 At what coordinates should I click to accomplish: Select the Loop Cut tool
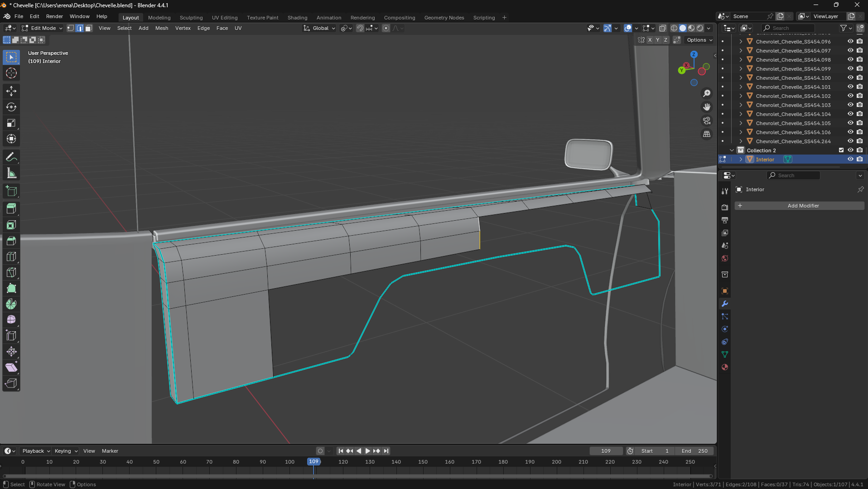point(11,257)
